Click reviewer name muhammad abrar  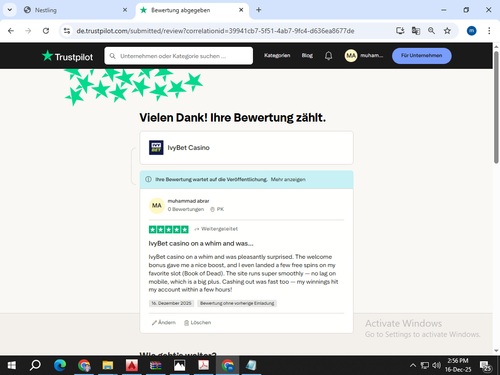(x=188, y=201)
